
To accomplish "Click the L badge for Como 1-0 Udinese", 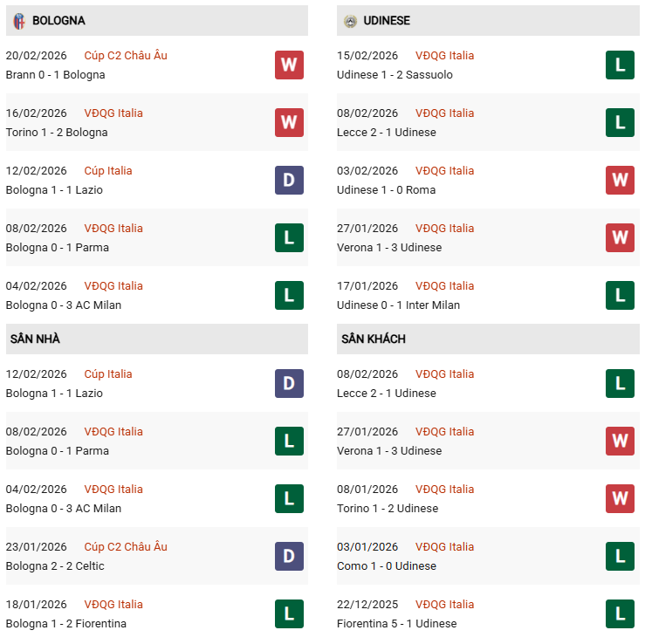I will tap(620, 557).
